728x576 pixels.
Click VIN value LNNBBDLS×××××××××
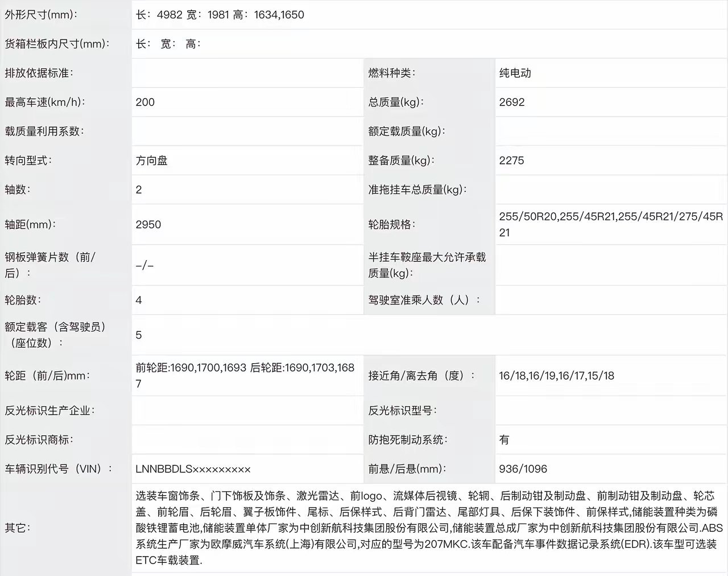(193, 469)
